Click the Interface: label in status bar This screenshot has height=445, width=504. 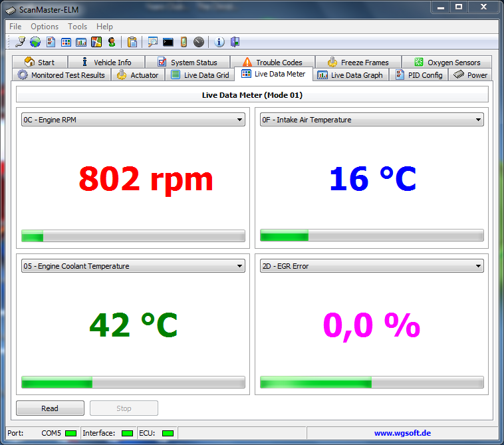coord(98,433)
